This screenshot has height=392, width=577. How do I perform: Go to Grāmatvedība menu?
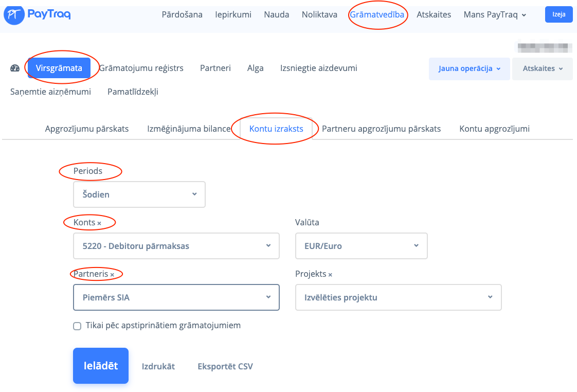377,14
